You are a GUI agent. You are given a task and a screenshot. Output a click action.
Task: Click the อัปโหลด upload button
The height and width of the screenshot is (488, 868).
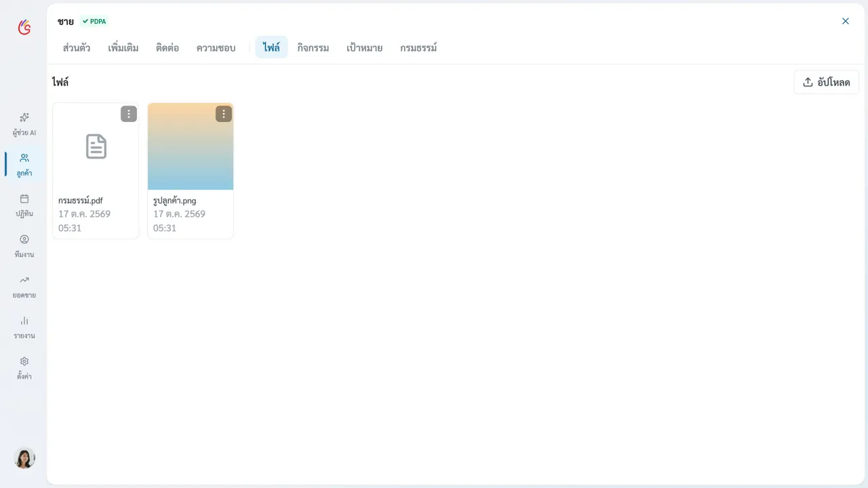point(826,82)
